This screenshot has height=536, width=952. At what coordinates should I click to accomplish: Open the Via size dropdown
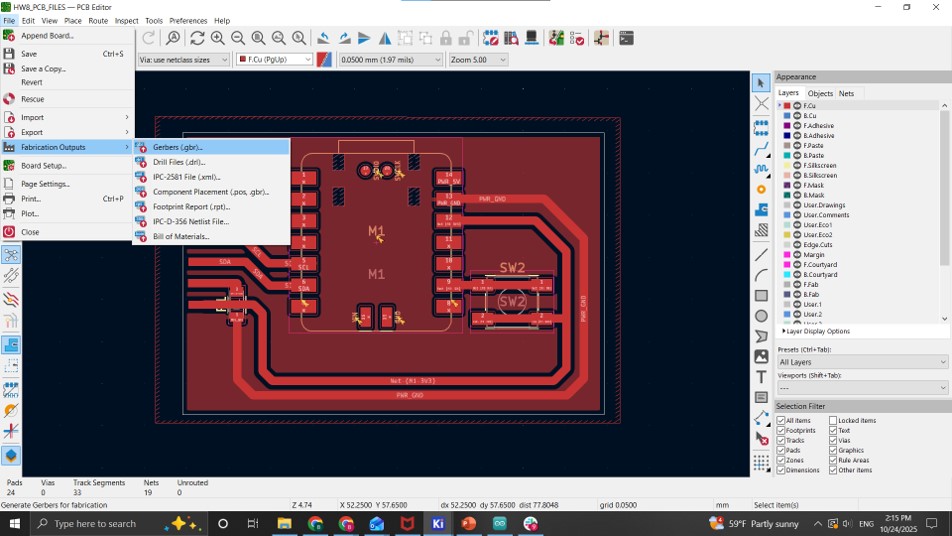(183, 59)
